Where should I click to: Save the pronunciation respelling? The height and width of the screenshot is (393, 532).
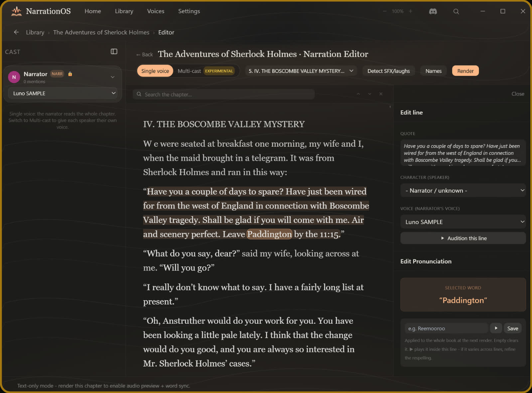click(x=512, y=328)
